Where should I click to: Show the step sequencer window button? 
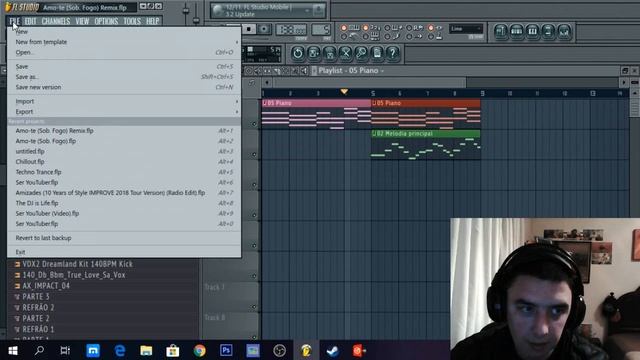[517, 31]
